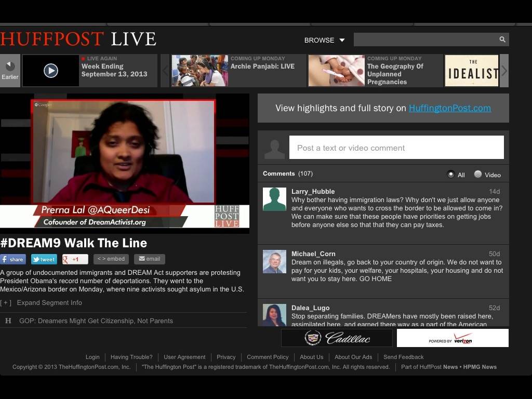
Task: Click the left arrow before the Archie Panjabi card
Action: (165, 71)
